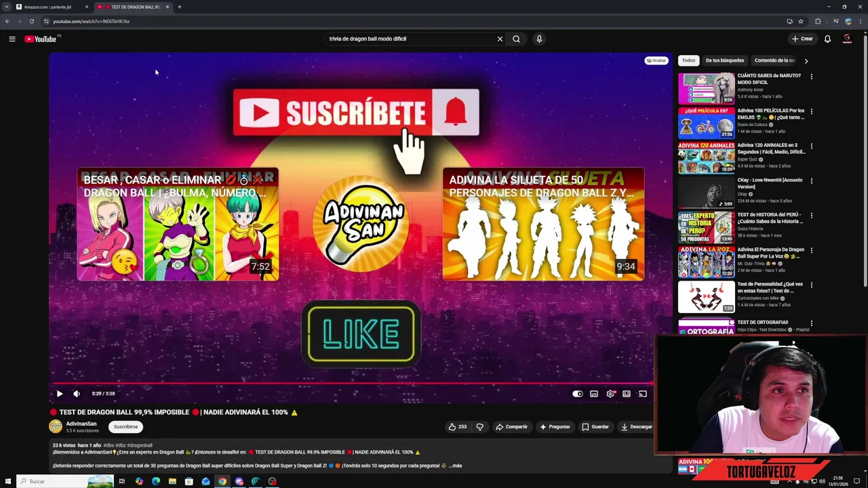868x488 pixels.
Task: Show more filter chips with right arrow
Action: [x=806, y=61]
